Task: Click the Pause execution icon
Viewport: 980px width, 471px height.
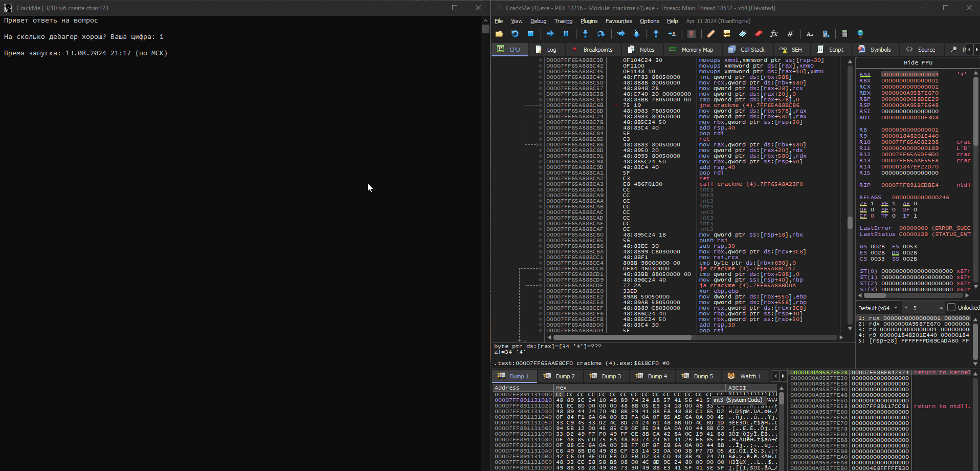Action: click(x=566, y=34)
